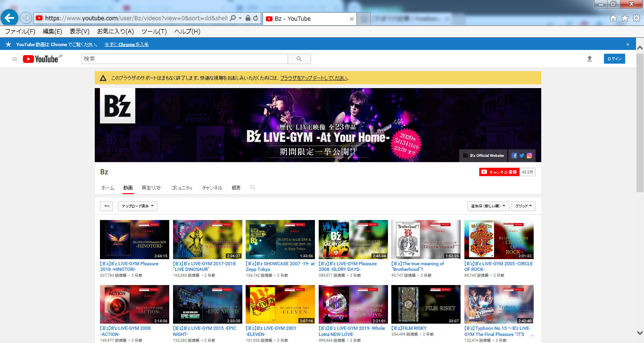Click the ブラウザをアップデートしてください link
The width and height of the screenshot is (644, 343).
pyautogui.click(x=314, y=78)
